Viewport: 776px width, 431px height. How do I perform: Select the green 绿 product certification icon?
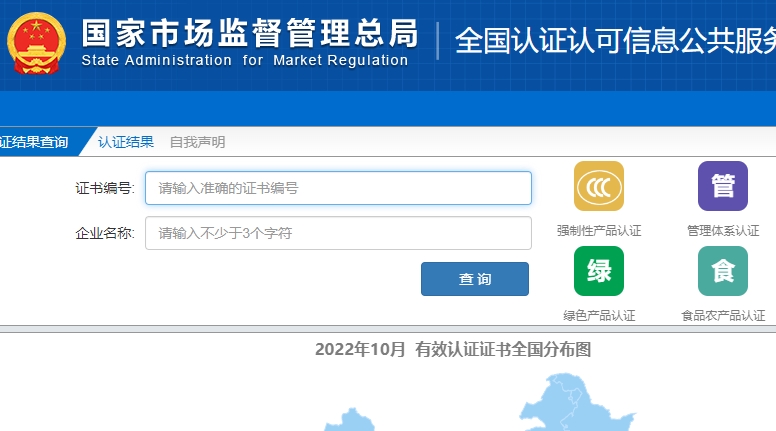598,271
